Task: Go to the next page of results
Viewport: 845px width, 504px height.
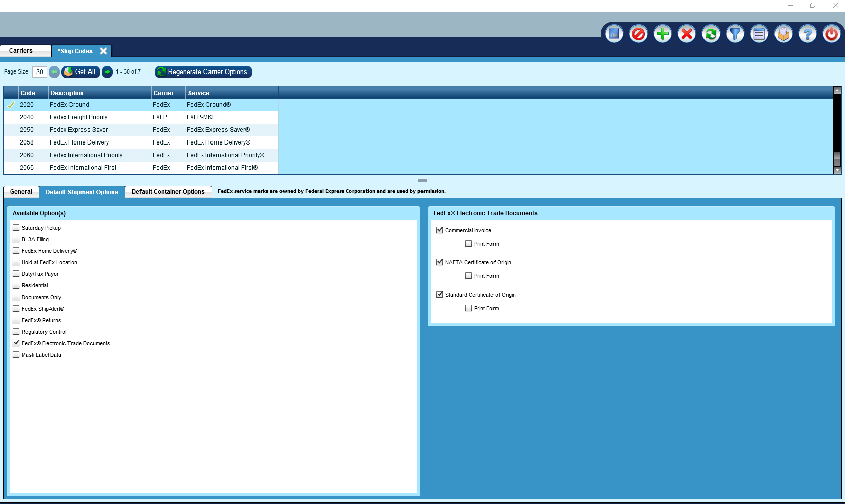Action: (x=107, y=72)
